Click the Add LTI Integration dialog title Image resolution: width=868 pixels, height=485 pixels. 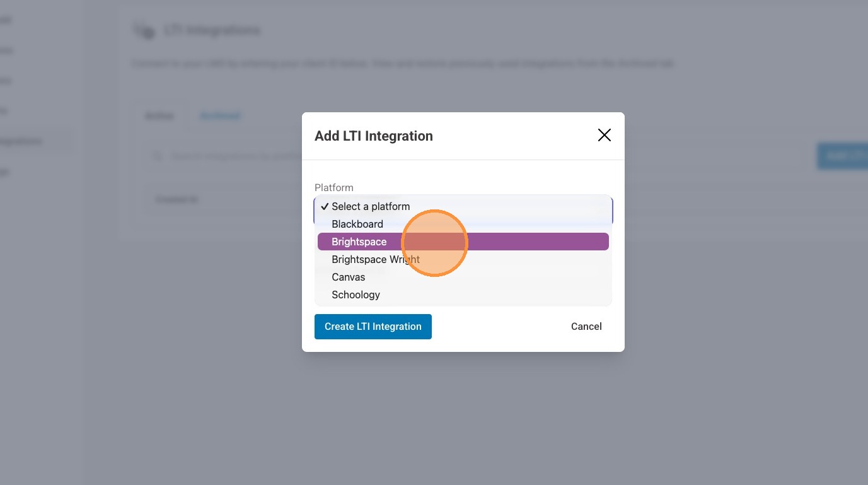373,136
